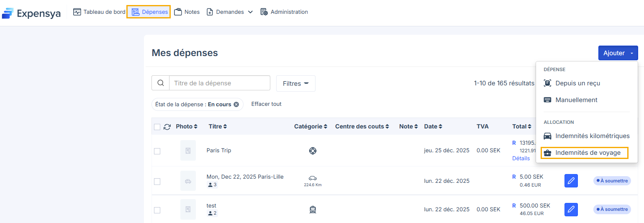Click the edit pencil icon for 'test' expense
Image resolution: width=644 pixels, height=223 pixels.
click(x=571, y=209)
